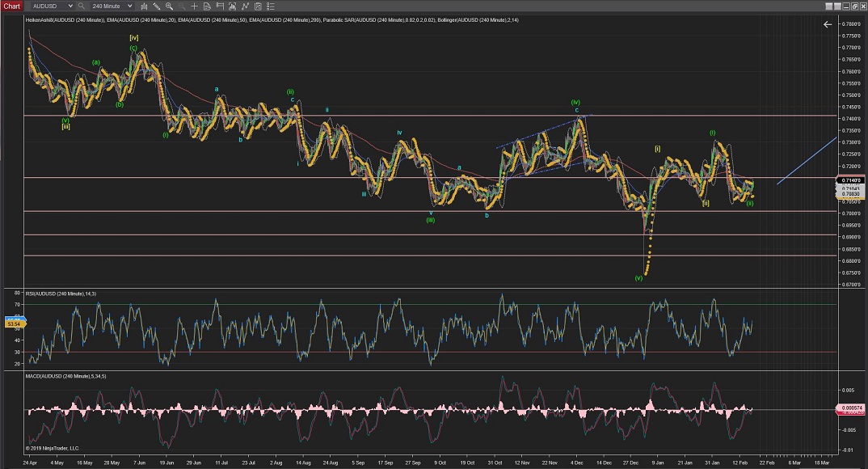Select the MACD value marker 0.000574
Viewport: 868px width, 469px height.
coord(851,408)
